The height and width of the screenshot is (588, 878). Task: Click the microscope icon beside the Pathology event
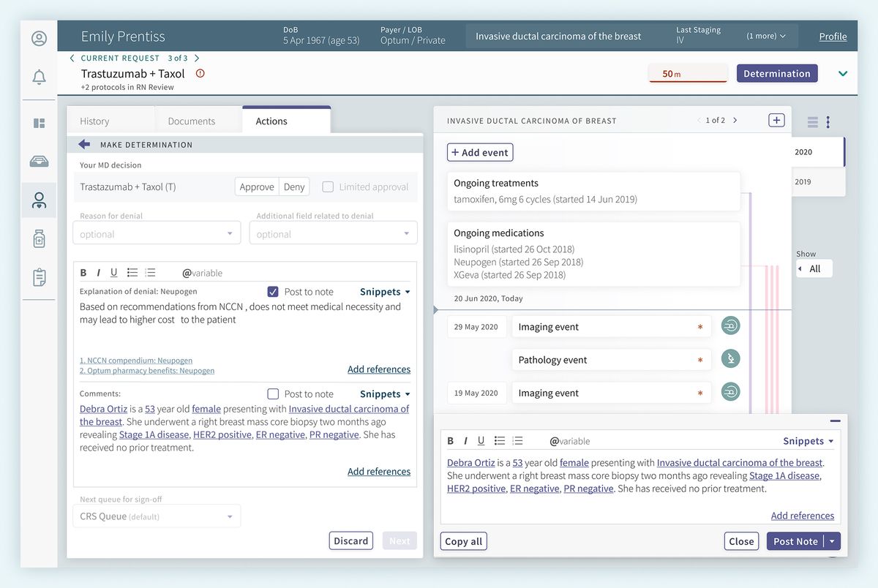729,358
